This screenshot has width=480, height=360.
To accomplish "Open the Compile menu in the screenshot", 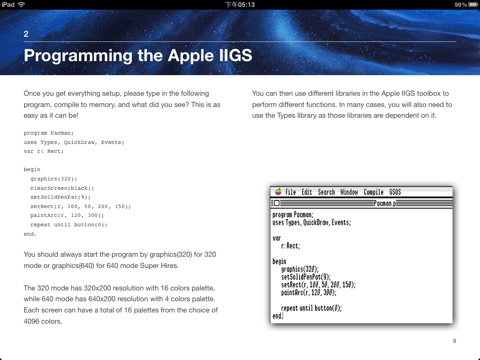I will point(373,192).
